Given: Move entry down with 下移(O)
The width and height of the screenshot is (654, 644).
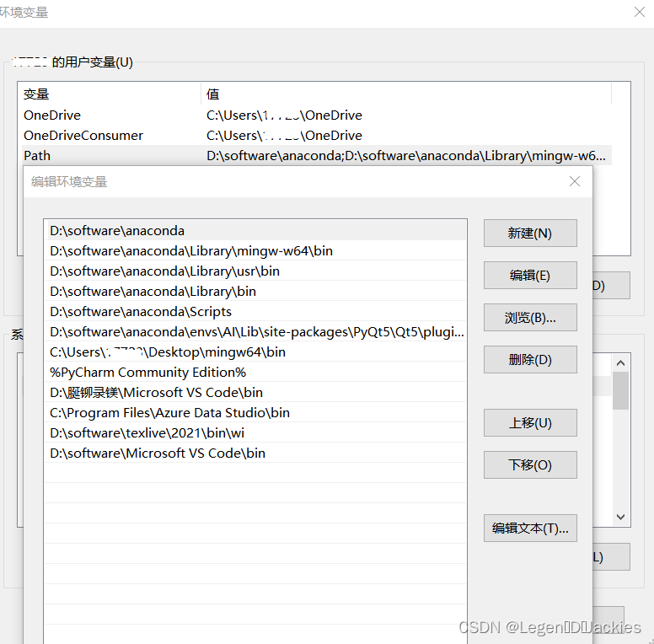Looking at the screenshot, I should click(530, 464).
